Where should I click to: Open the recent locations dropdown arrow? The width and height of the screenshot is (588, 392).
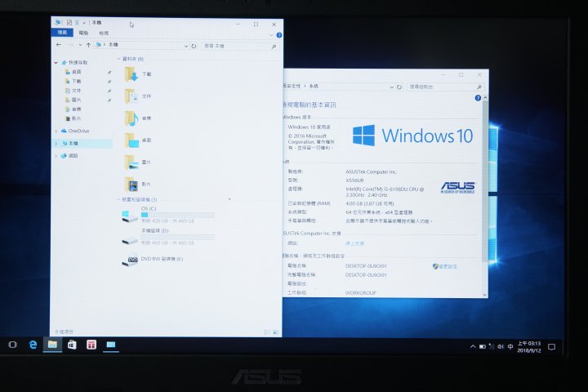pos(80,45)
